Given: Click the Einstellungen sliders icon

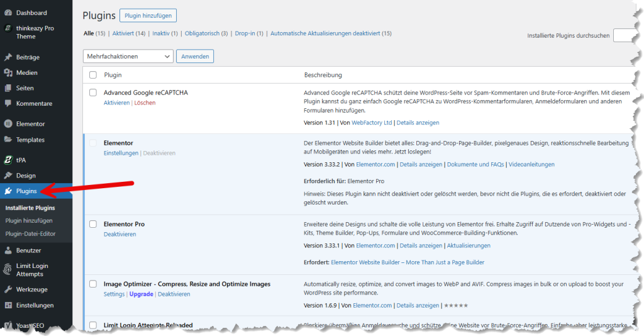Looking at the screenshot, I should pyautogui.click(x=8, y=305).
